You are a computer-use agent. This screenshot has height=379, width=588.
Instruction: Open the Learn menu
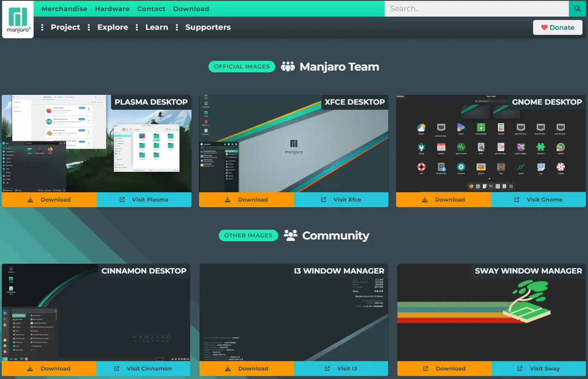157,27
